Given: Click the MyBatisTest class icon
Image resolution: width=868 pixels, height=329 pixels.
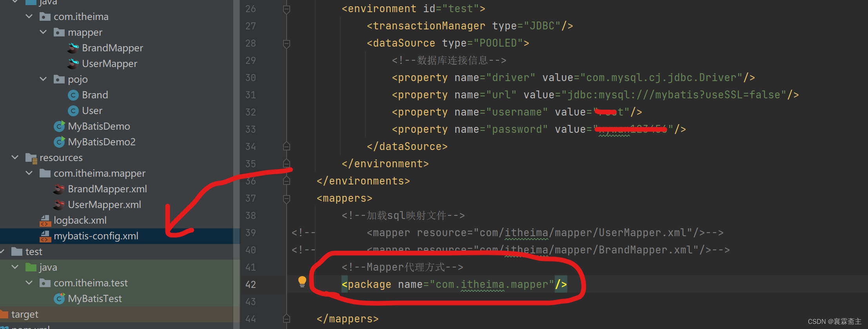Looking at the screenshot, I should click(59, 299).
